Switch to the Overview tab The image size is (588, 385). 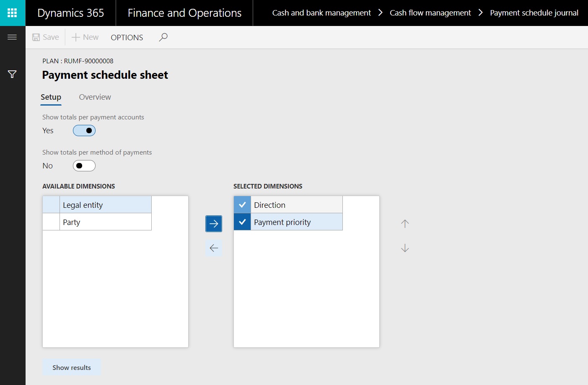tap(95, 97)
